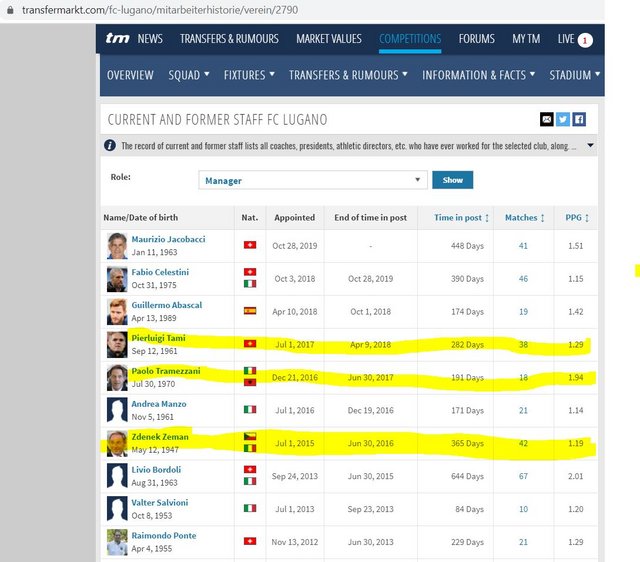This screenshot has height=562, width=640.
Task: Sort table by Matches
Action: click(524, 218)
